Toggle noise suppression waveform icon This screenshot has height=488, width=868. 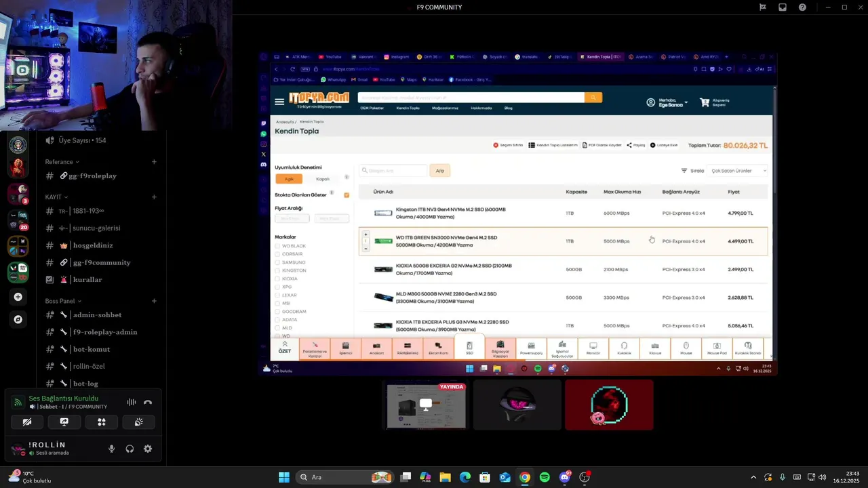pyautogui.click(x=132, y=402)
